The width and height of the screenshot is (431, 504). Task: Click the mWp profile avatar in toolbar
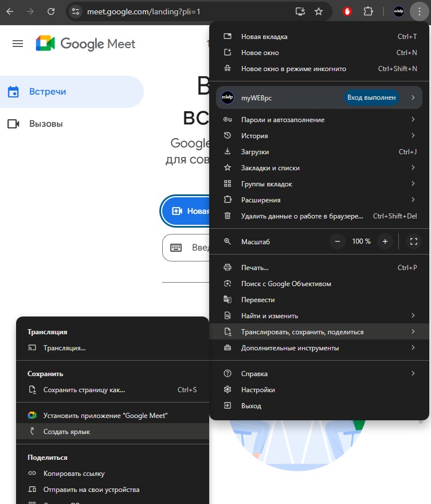[399, 11]
